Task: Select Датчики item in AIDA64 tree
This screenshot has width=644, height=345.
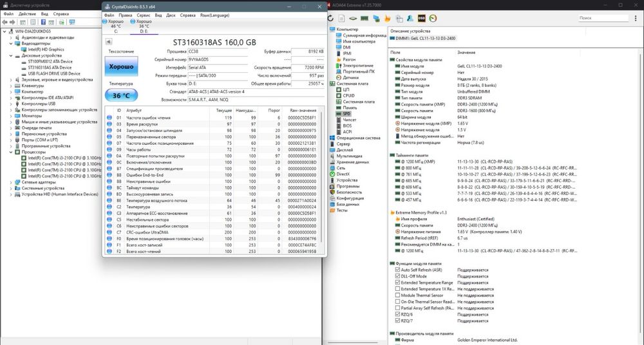Action: point(350,78)
